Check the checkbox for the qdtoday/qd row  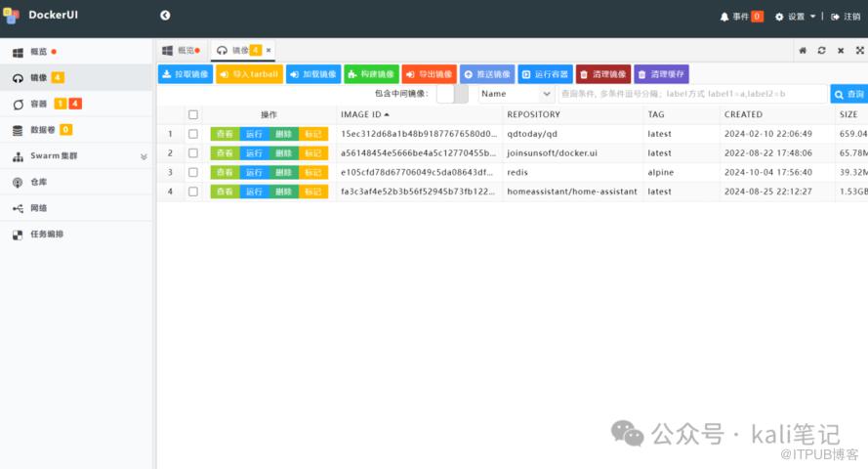(x=193, y=134)
